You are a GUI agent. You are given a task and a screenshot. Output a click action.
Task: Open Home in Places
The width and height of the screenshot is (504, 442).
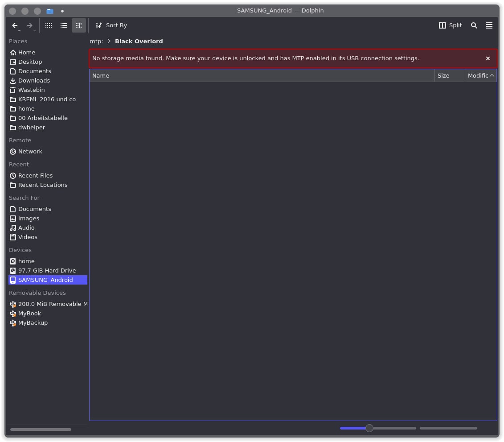point(48,53)
